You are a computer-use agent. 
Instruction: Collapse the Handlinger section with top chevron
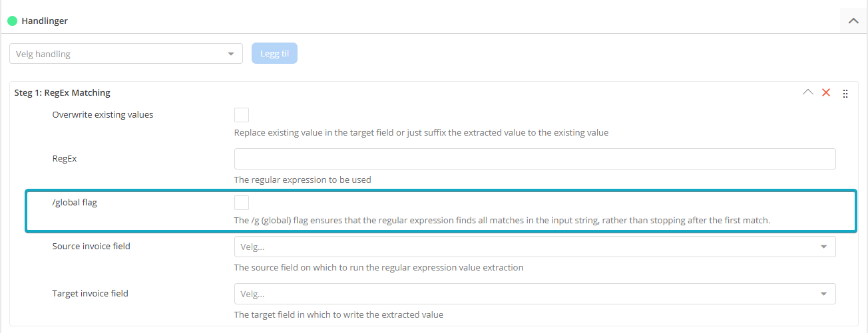tap(853, 21)
